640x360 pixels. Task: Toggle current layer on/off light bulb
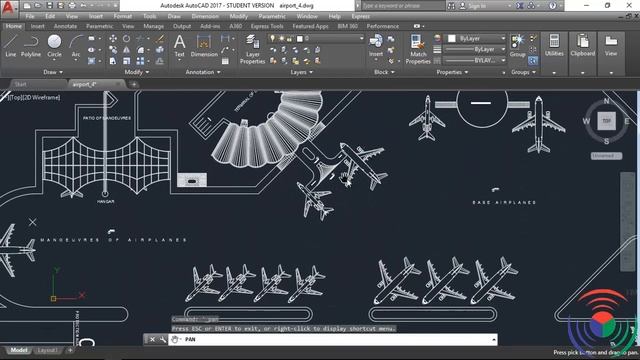coord(273,38)
